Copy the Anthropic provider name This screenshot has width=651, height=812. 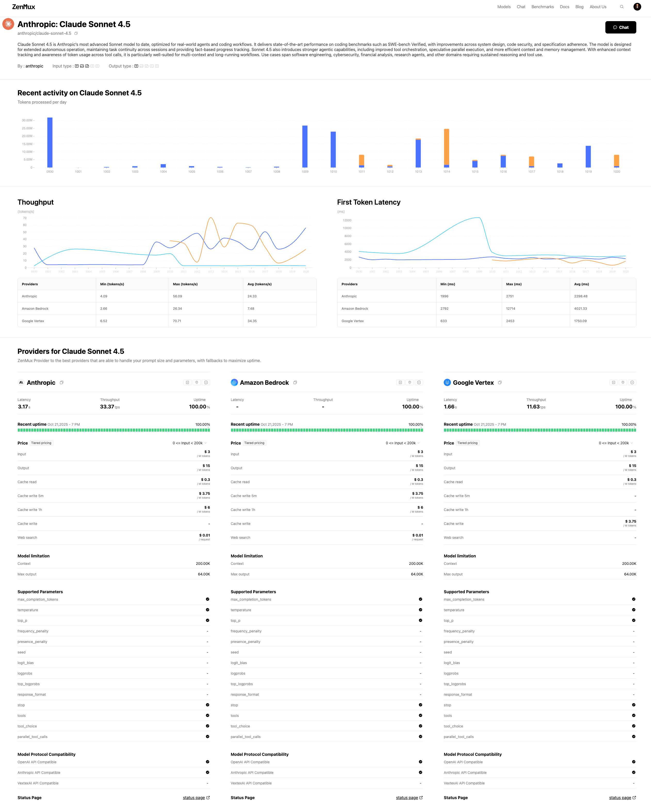pos(62,383)
